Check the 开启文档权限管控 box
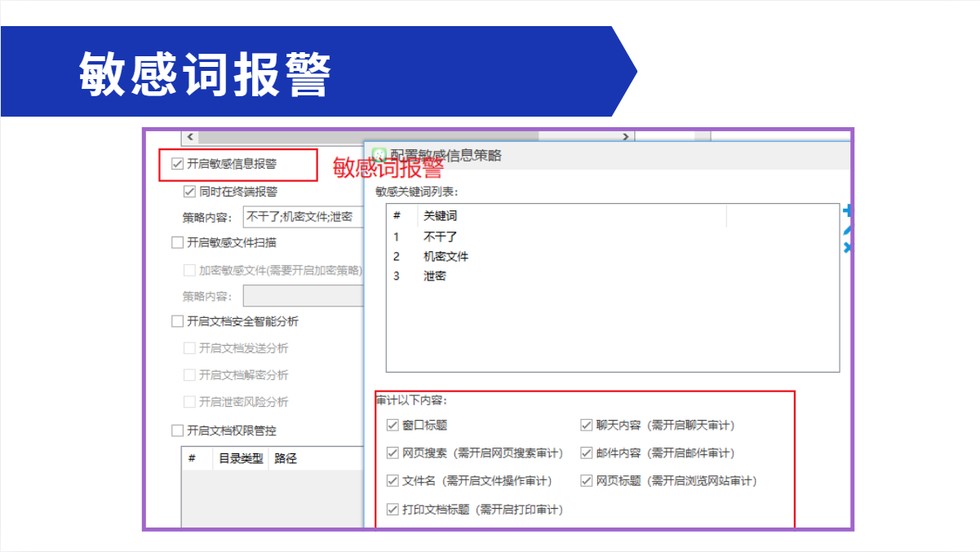Viewport: 980px width, 552px height. pyautogui.click(x=178, y=431)
